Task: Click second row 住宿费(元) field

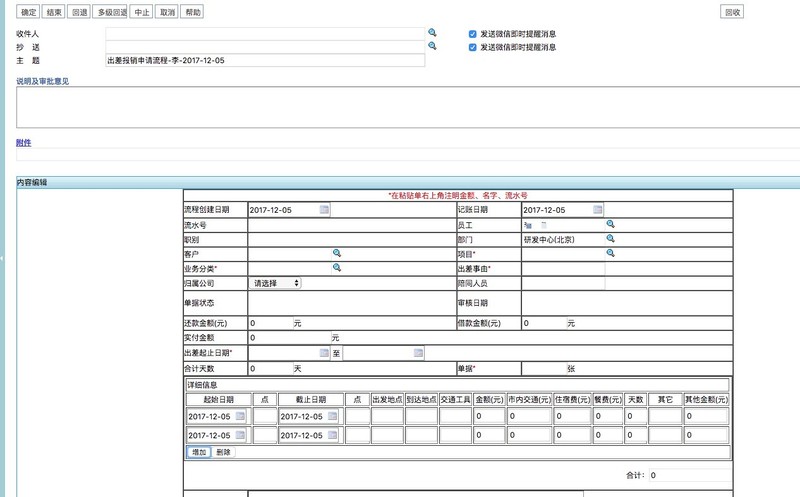Action: click(x=572, y=435)
